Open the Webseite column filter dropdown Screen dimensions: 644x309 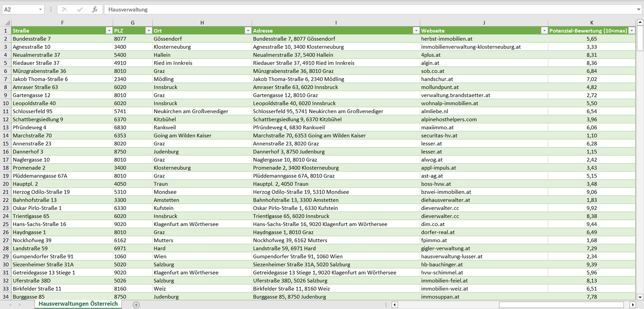click(x=544, y=30)
